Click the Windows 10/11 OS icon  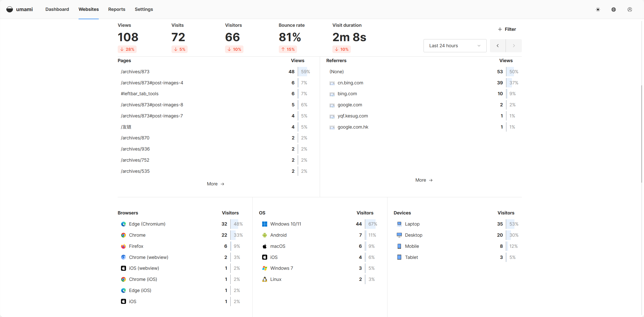click(264, 224)
